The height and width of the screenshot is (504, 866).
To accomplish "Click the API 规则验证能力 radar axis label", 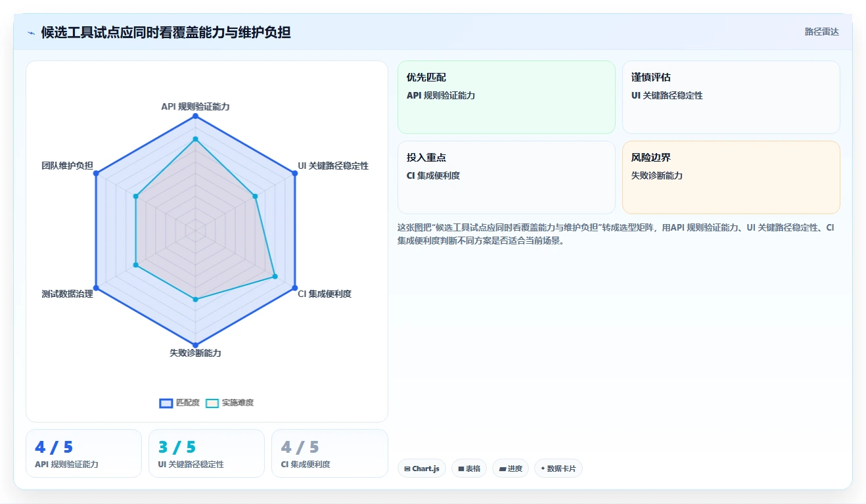I will (195, 106).
